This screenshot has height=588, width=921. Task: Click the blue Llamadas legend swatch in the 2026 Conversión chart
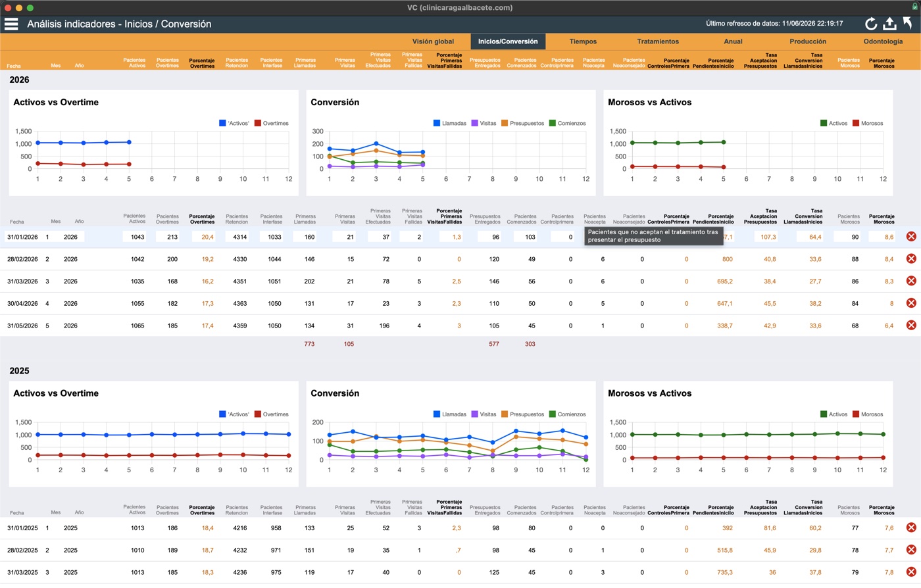click(437, 123)
